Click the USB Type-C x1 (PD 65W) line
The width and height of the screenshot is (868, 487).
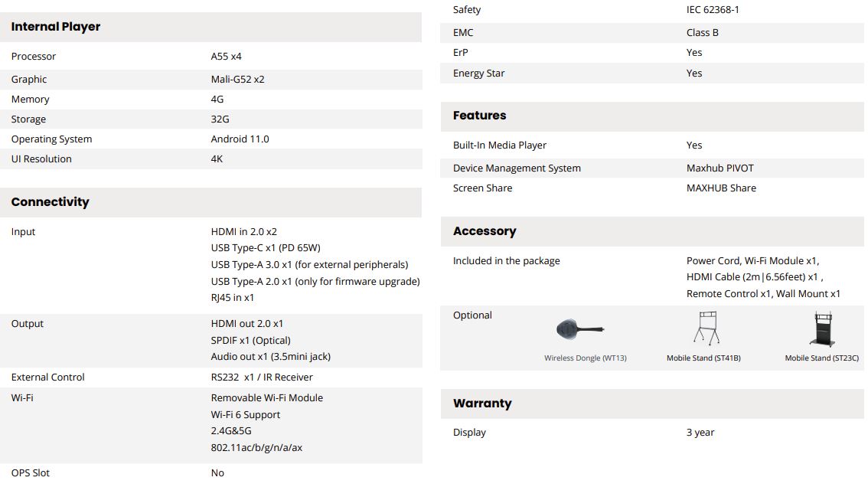point(266,247)
